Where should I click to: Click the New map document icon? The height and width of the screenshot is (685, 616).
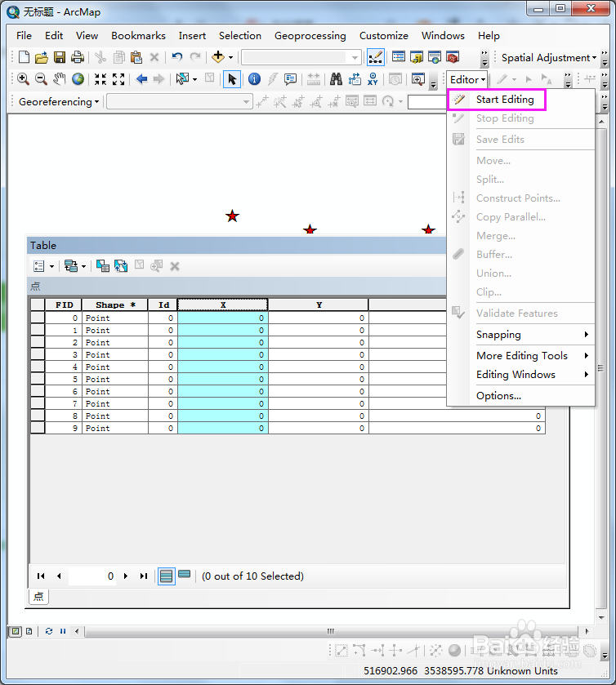point(24,57)
